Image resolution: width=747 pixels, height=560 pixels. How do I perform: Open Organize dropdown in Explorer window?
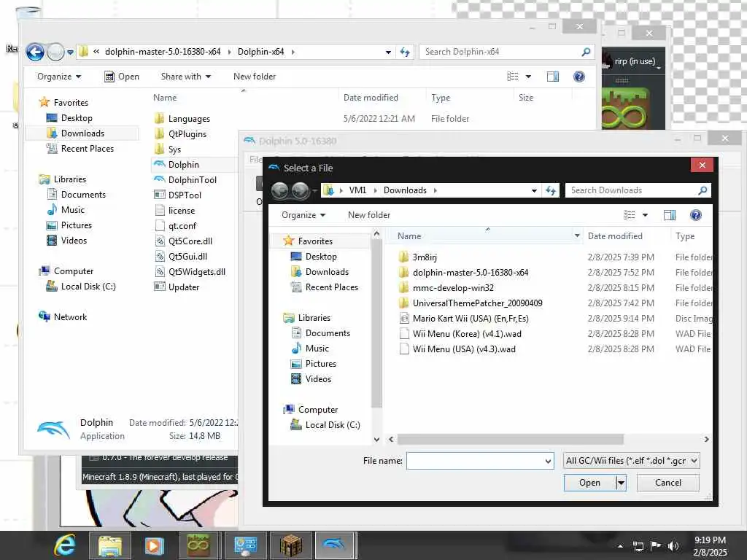[x=59, y=77]
